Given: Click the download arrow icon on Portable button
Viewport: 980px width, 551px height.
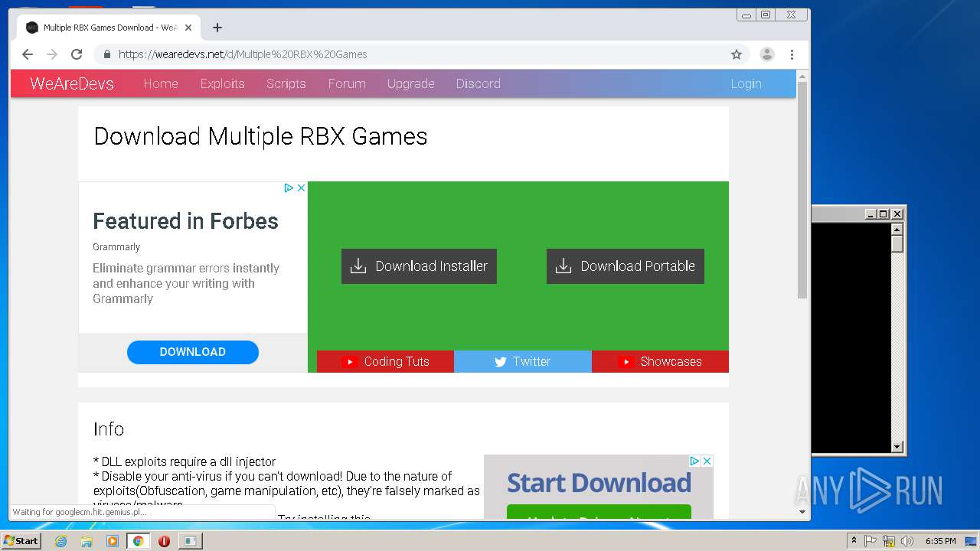Looking at the screenshot, I should [563, 266].
